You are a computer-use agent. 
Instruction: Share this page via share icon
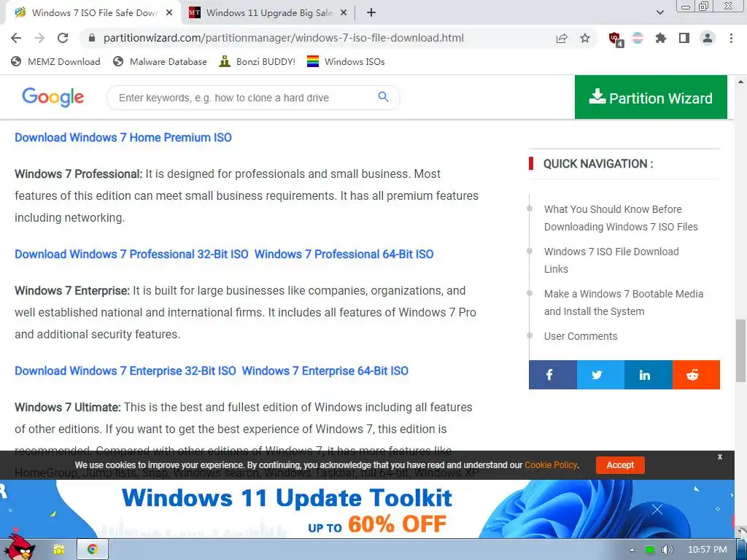(562, 38)
